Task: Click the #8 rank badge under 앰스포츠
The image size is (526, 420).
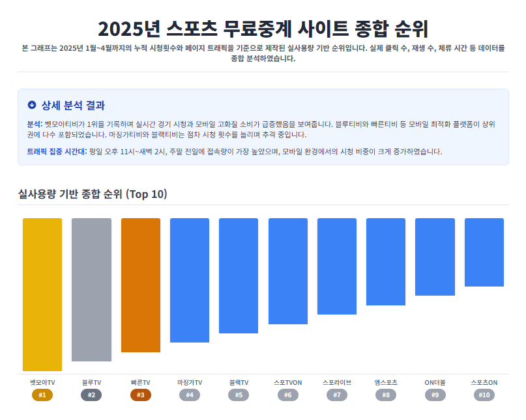Action: click(x=387, y=395)
